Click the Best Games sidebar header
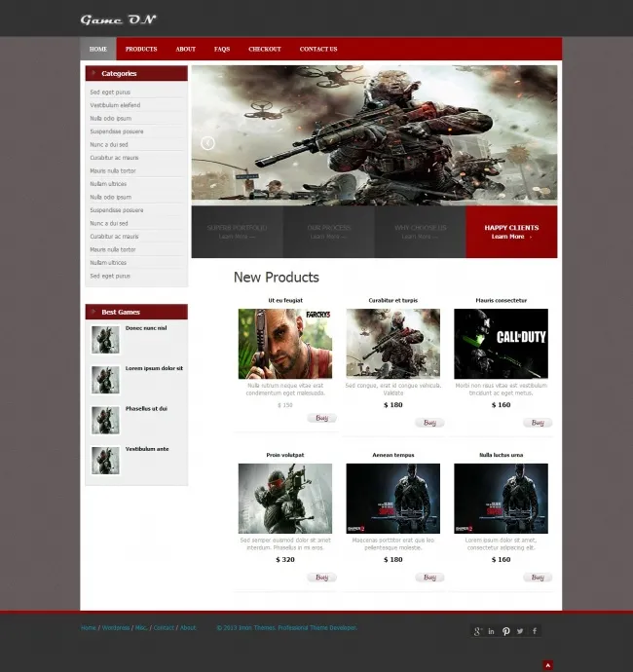633x672 pixels. 136,312
